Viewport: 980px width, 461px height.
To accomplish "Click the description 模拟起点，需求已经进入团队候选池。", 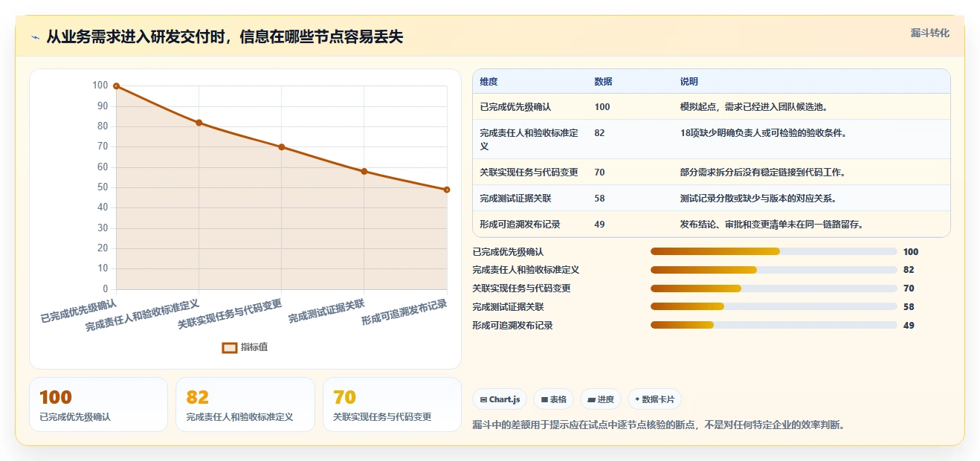I will point(754,107).
